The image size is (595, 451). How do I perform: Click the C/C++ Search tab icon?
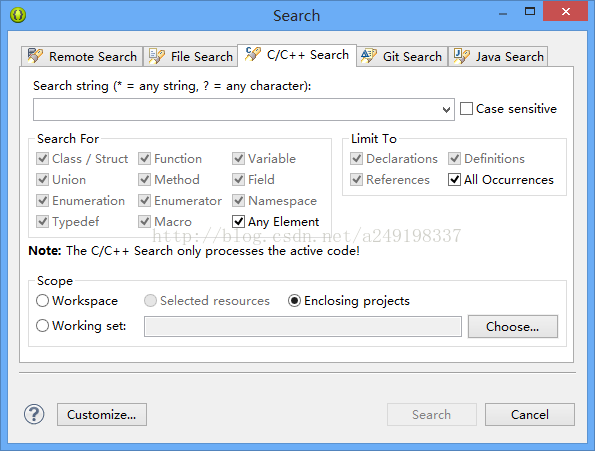pyautogui.click(x=253, y=54)
